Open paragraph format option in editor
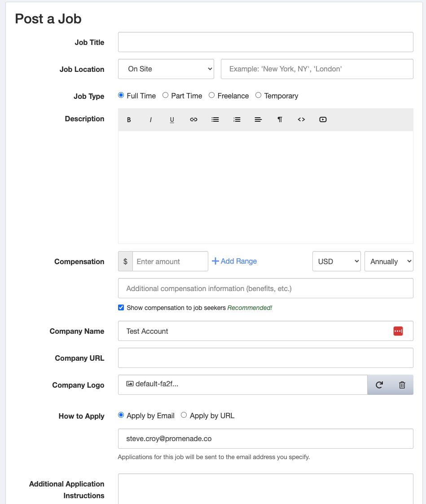This screenshot has height=504, width=426. (280, 119)
